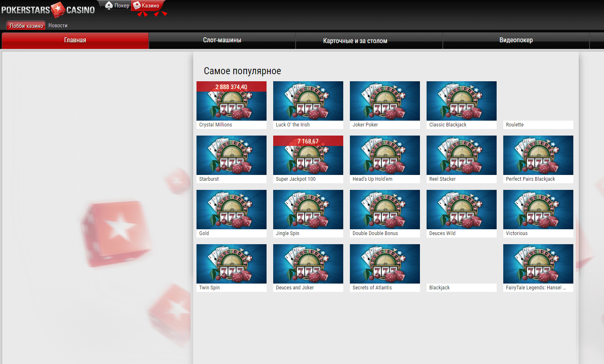Click the Super Jackpot 100 amount 7 168,67
604x364 pixels.
308,141
